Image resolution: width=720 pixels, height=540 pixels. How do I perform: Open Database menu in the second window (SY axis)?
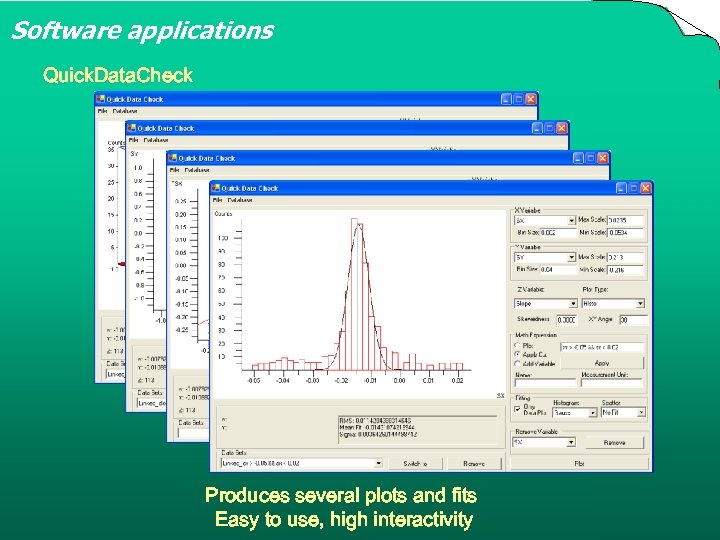coord(156,140)
